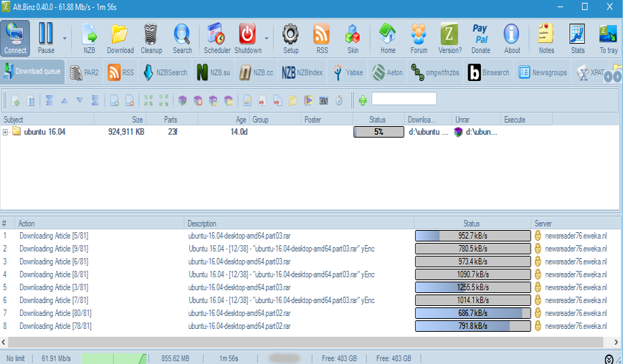Sort queue by Subject column
Screen dimensions: 623x364
pos(47,120)
